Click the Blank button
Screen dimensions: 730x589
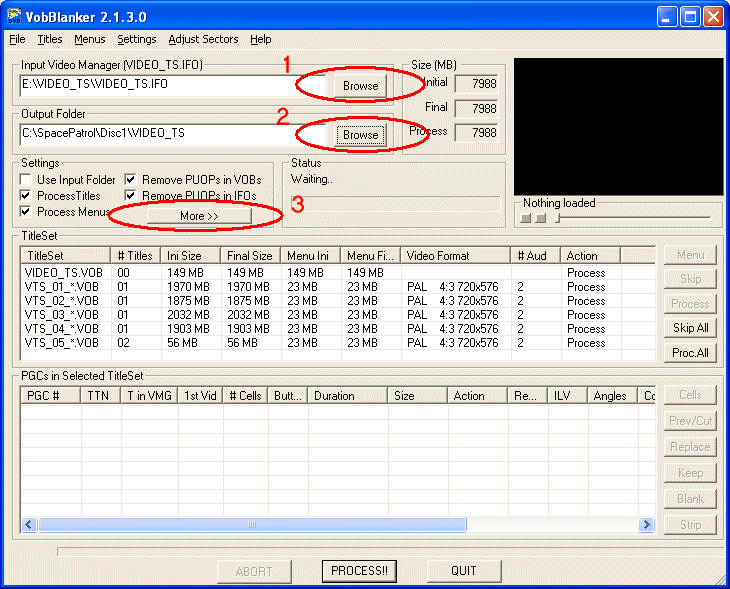[x=690, y=499]
